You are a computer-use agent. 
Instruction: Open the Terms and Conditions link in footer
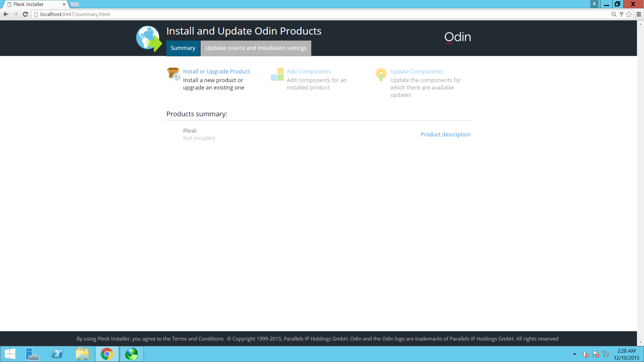coord(198,339)
